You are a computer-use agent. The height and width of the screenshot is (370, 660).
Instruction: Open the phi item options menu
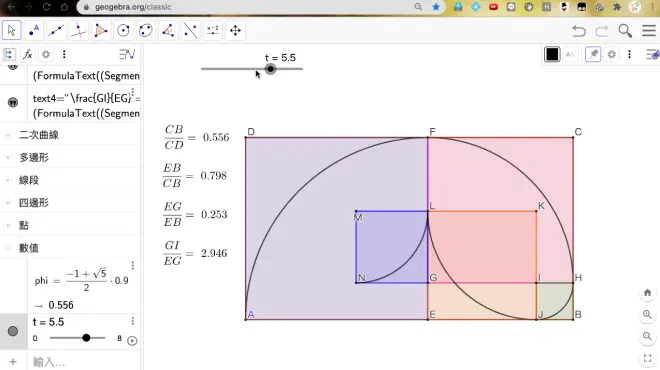click(133, 266)
